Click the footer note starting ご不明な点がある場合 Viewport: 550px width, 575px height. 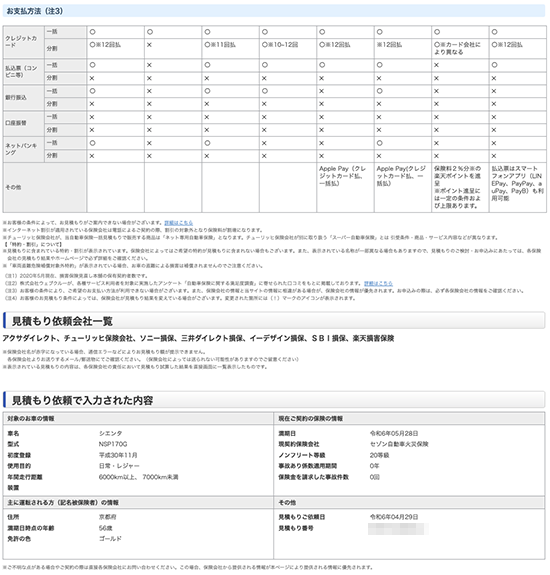tap(188, 567)
